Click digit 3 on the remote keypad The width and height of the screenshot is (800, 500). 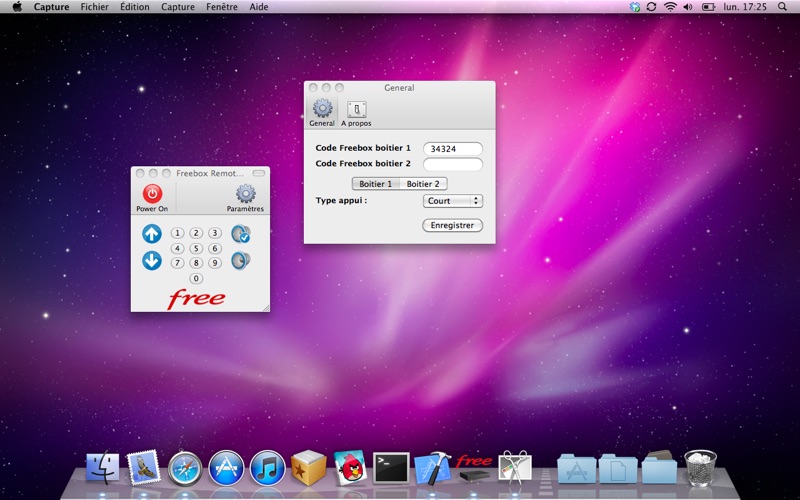pos(215,233)
